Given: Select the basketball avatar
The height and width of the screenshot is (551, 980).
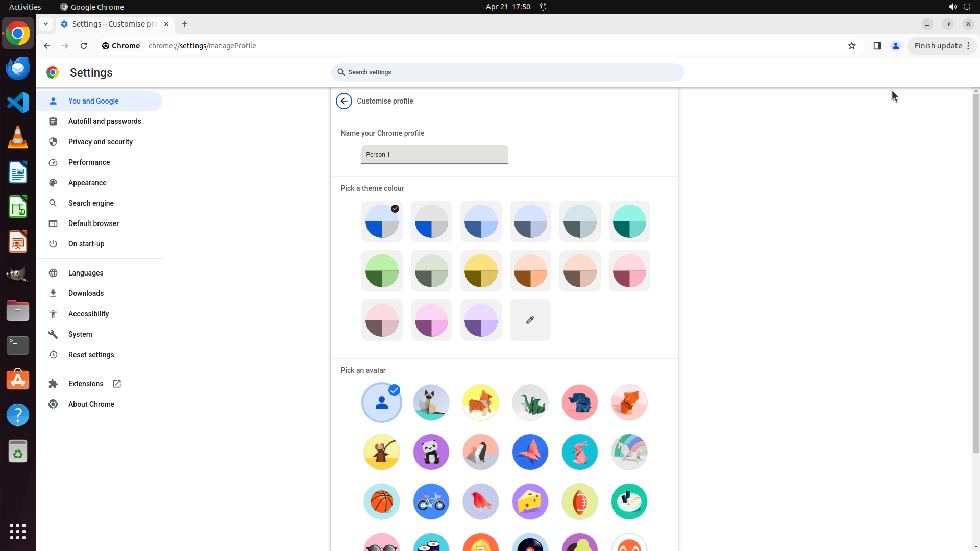Looking at the screenshot, I should coord(381,502).
